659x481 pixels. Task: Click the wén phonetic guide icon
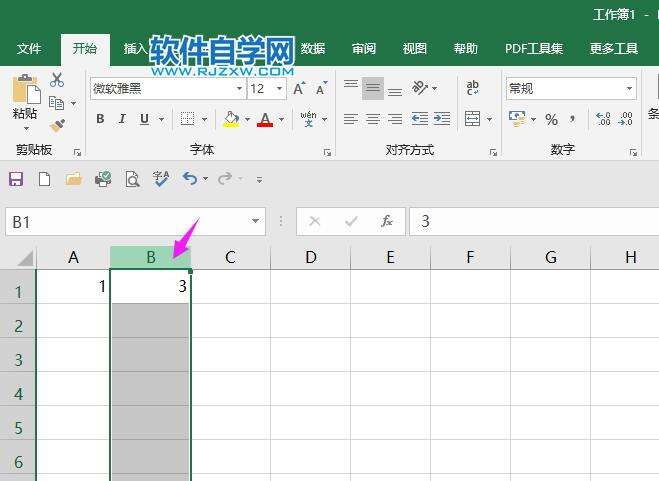coord(308,119)
